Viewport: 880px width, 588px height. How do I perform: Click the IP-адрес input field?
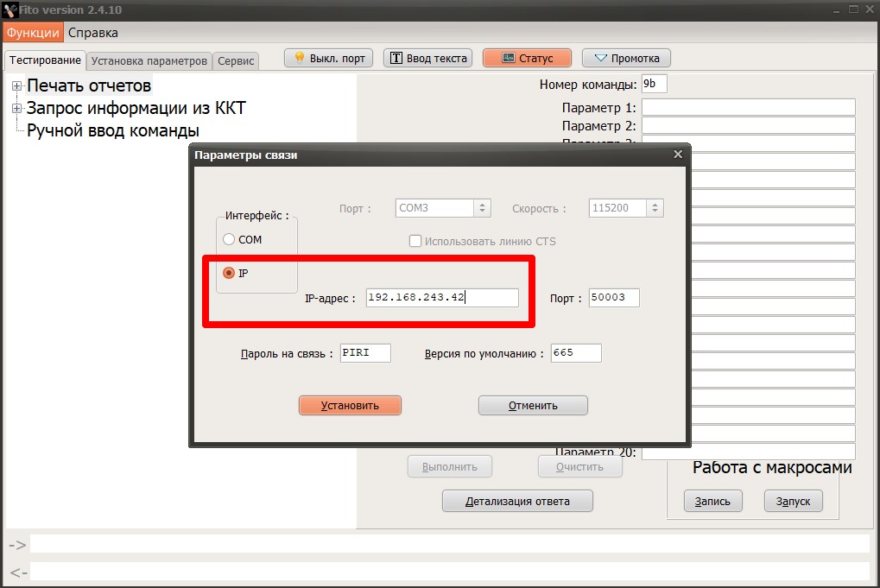click(441, 298)
